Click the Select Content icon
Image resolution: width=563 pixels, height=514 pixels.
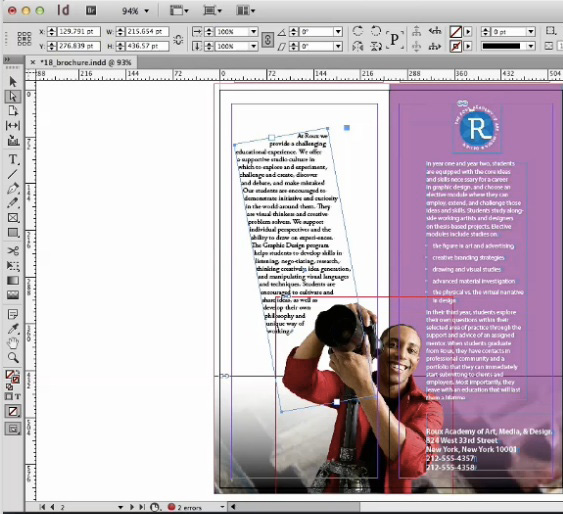click(417, 46)
